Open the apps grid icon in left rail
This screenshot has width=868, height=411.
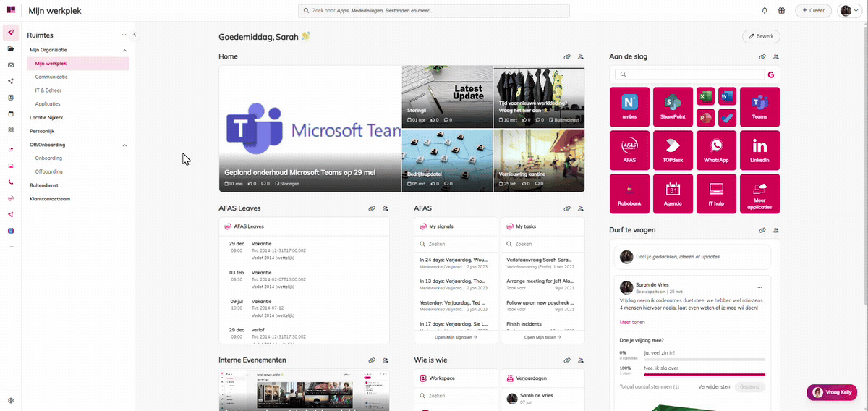coord(11,130)
